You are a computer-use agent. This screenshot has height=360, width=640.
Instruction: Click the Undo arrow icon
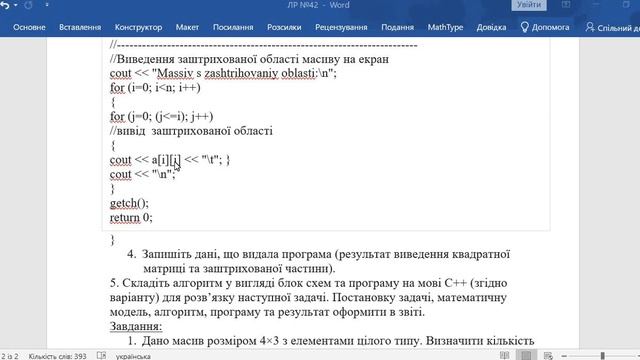tap(4, 5)
